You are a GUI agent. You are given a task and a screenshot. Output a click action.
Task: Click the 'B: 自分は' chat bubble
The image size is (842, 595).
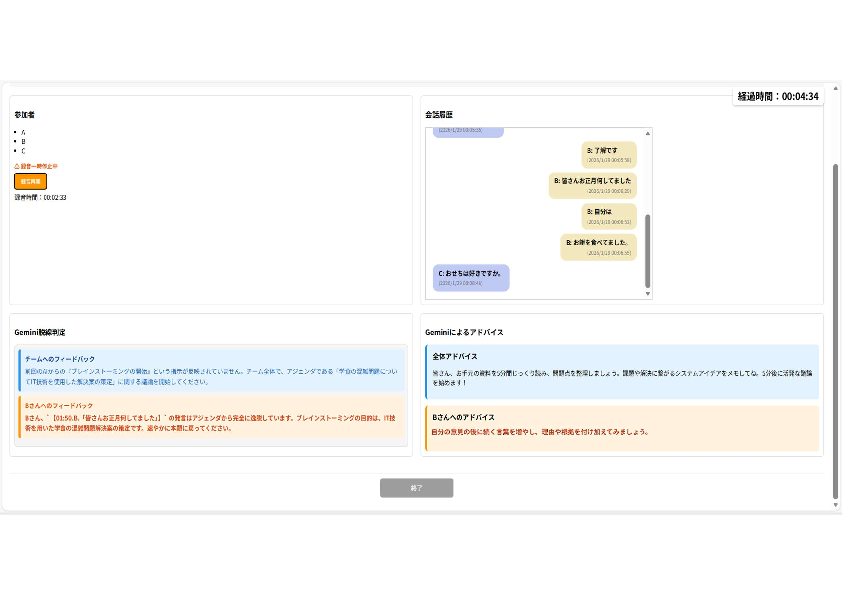tap(609, 216)
